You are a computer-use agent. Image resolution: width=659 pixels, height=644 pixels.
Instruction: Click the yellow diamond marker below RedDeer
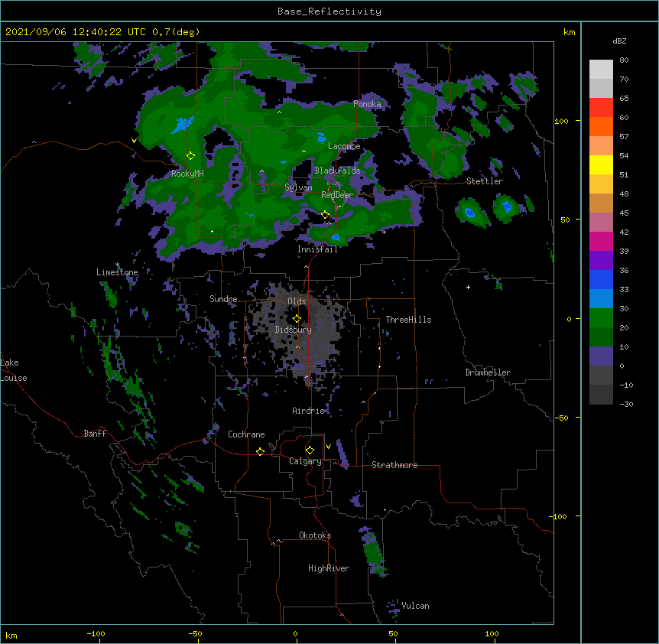point(325,215)
